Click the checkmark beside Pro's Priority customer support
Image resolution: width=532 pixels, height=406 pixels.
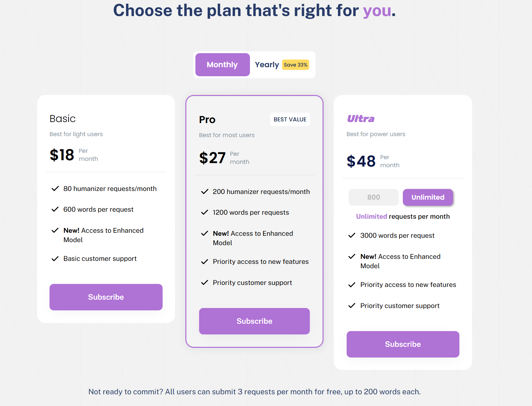pos(204,283)
